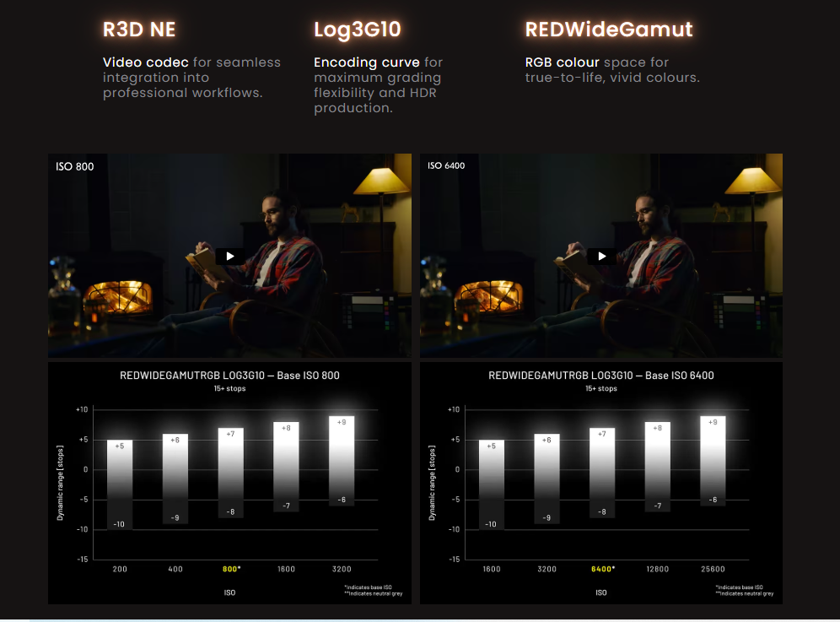Viewport: 840px width, 622px height.
Task: Click the bold 'RGB colour' text
Action: coord(563,62)
